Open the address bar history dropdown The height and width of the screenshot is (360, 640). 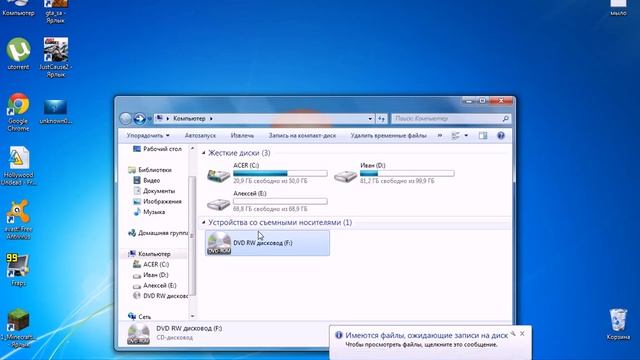[x=370, y=119]
